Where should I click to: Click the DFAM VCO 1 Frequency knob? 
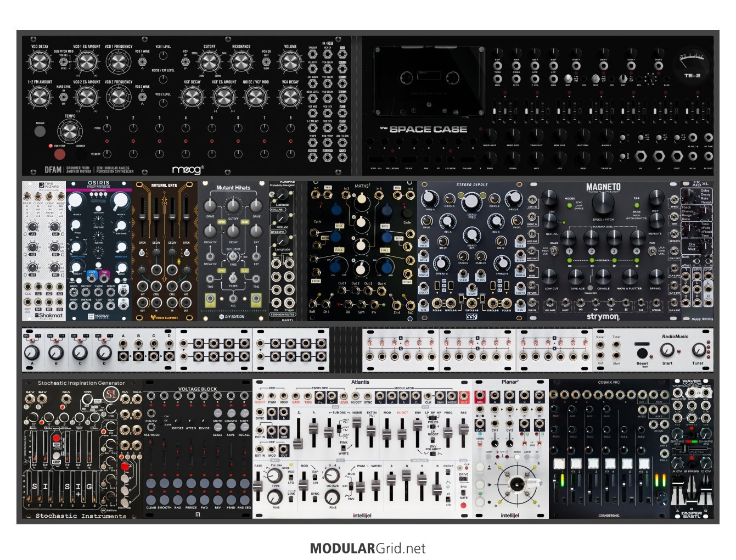tap(119, 62)
